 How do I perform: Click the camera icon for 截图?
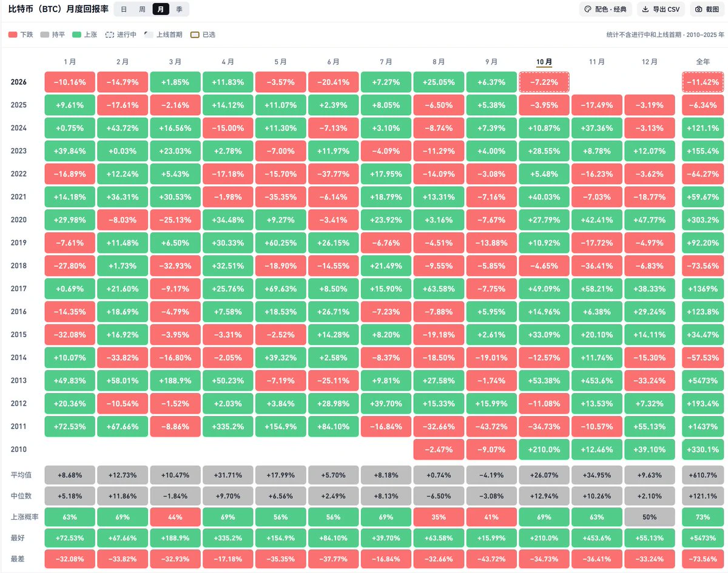click(x=699, y=9)
